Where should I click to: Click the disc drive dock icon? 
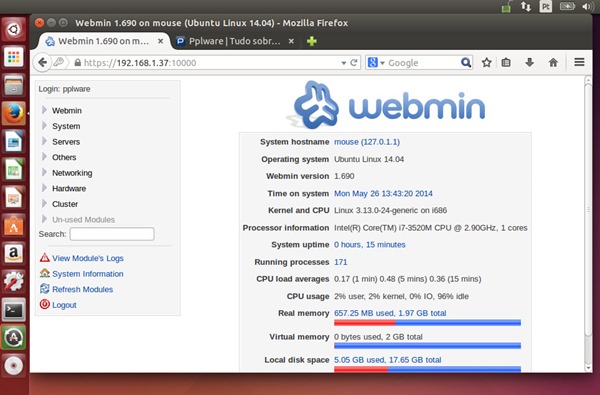(14, 365)
